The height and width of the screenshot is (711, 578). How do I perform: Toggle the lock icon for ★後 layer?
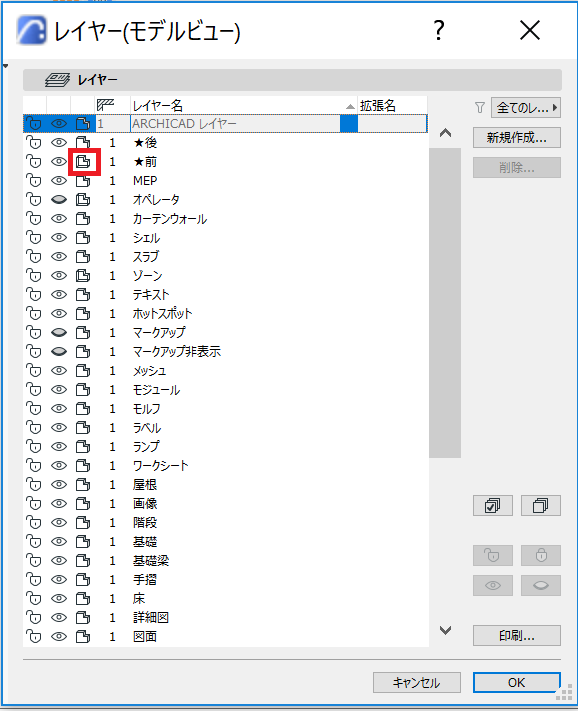[x=34, y=143]
